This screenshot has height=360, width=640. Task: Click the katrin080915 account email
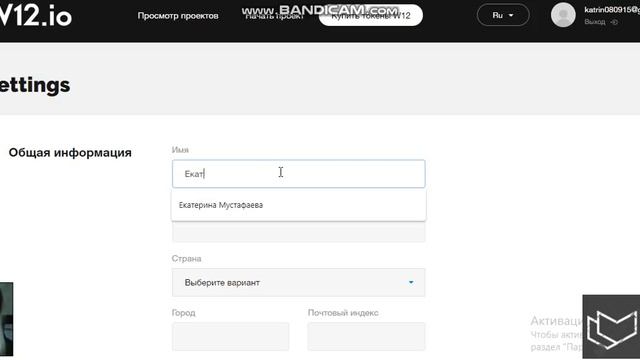[612, 10]
